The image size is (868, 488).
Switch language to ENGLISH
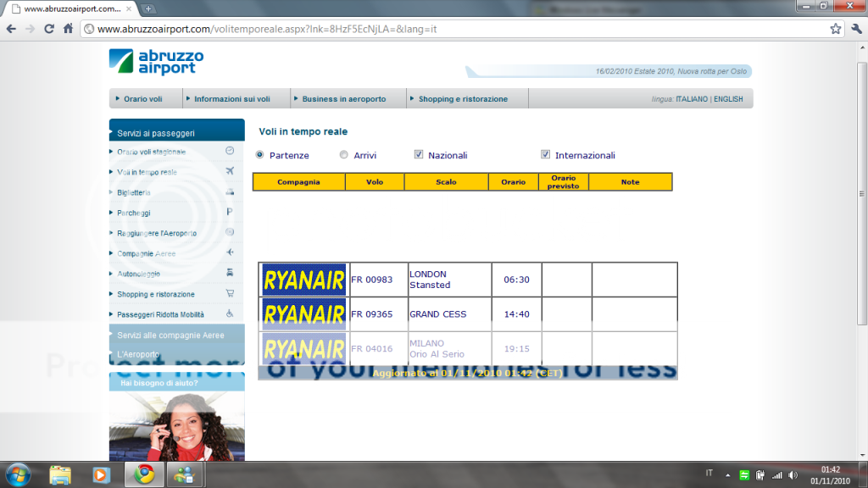click(x=728, y=99)
